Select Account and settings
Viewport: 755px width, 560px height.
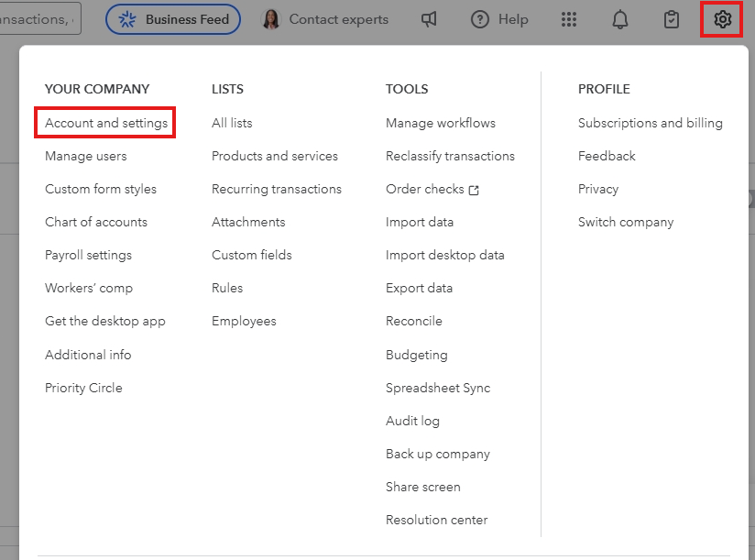[x=106, y=123]
